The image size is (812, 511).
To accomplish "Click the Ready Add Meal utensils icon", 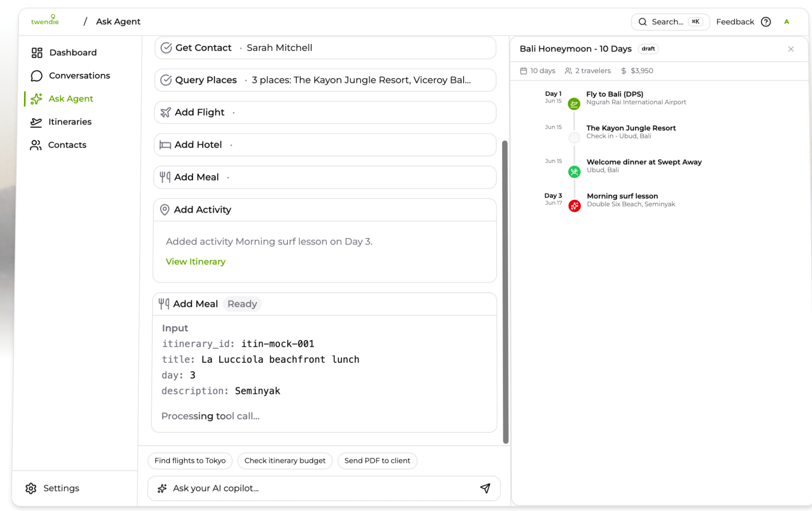I will [164, 304].
